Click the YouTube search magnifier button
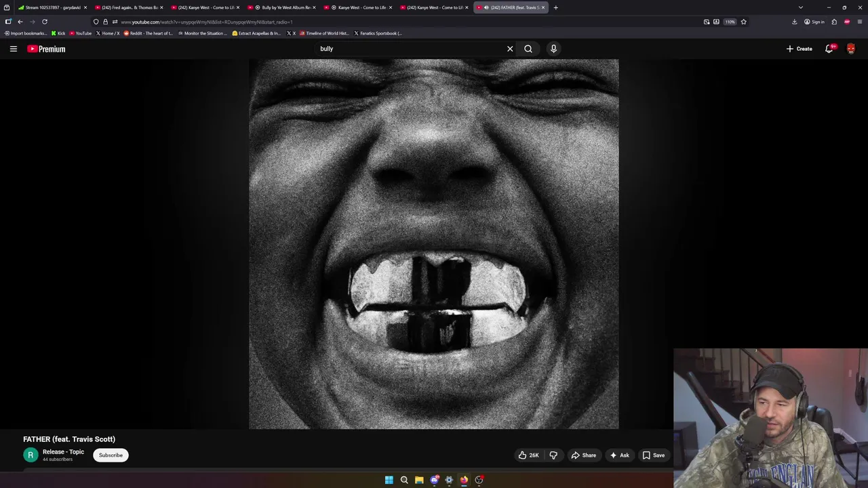The height and width of the screenshot is (488, 868). [528, 49]
